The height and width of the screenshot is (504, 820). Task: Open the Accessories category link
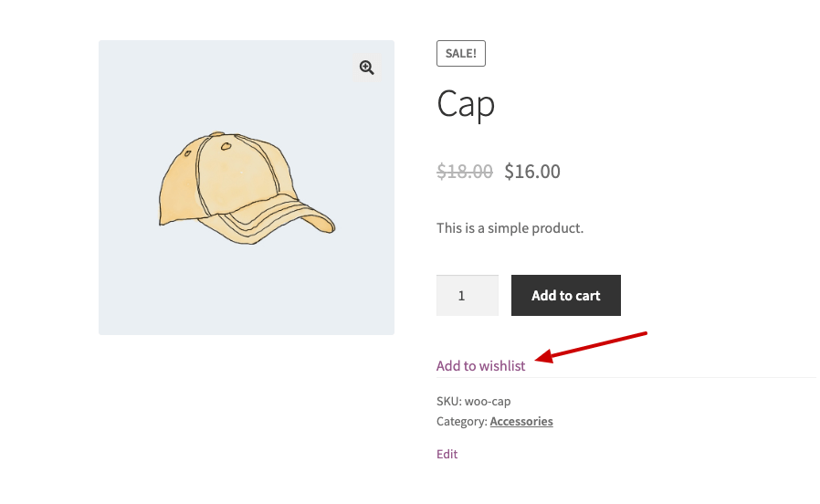click(521, 421)
